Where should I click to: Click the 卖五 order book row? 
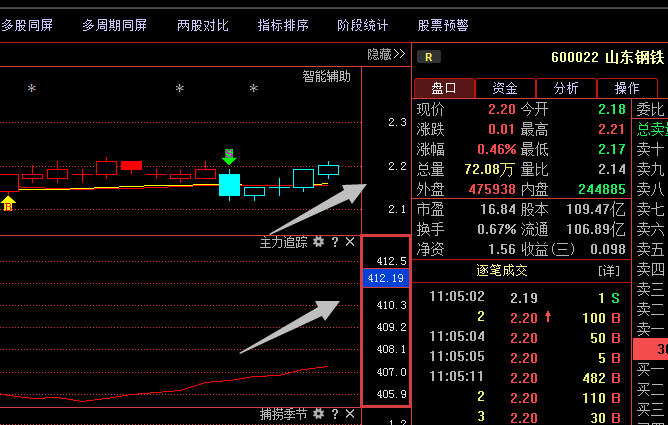point(651,249)
